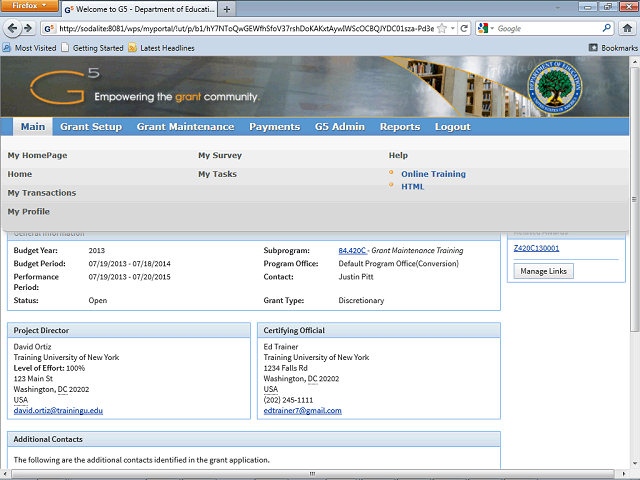Viewport: 640px width, 480px height.
Task: Open My Profile from the Main menu
Action: (29, 211)
